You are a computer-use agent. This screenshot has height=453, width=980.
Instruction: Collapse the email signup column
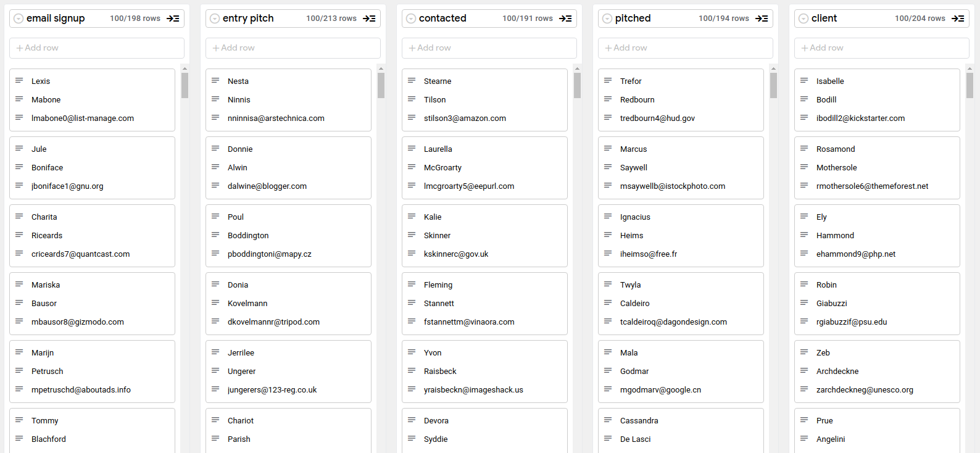point(173,19)
